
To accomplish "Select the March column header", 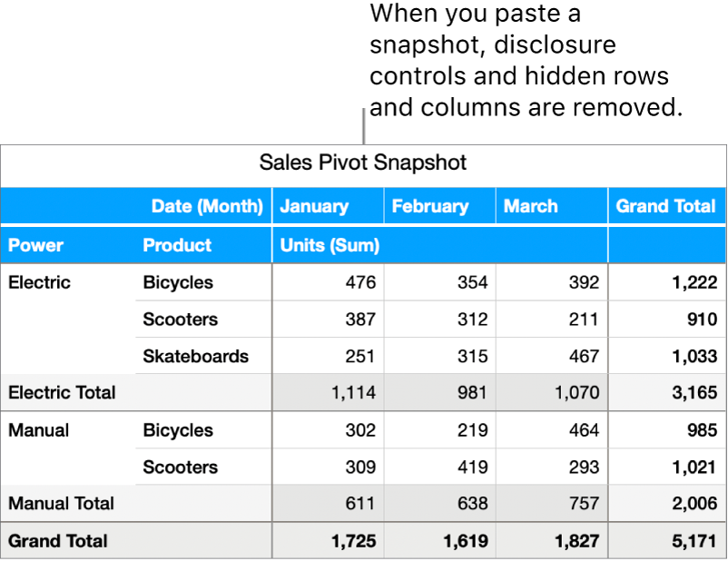I will (x=531, y=206).
